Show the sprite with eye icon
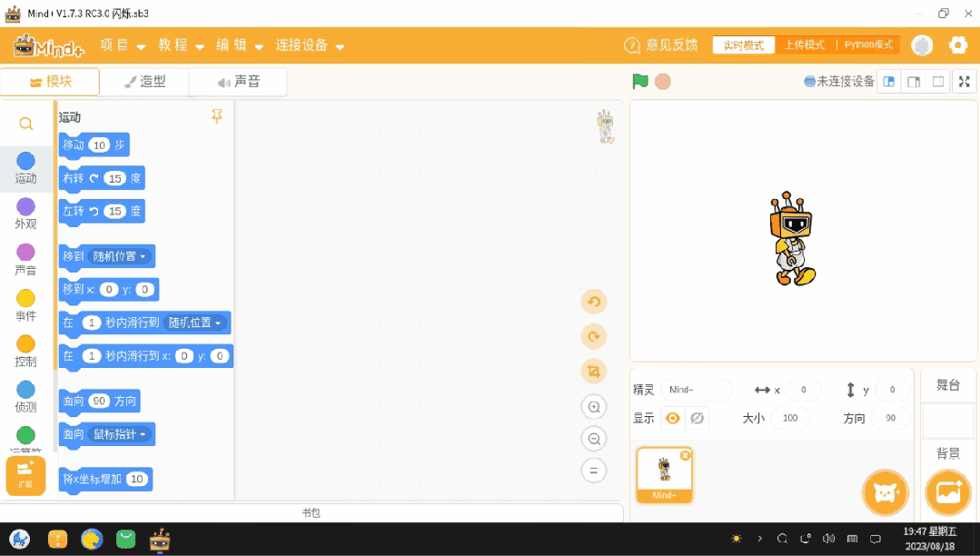Screen dimensions: 980x556 672,418
